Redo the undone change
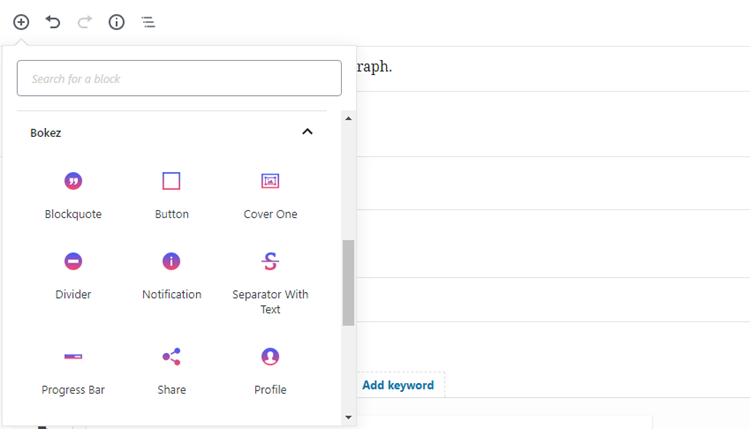This screenshot has width=750, height=429. tap(85, 22)
